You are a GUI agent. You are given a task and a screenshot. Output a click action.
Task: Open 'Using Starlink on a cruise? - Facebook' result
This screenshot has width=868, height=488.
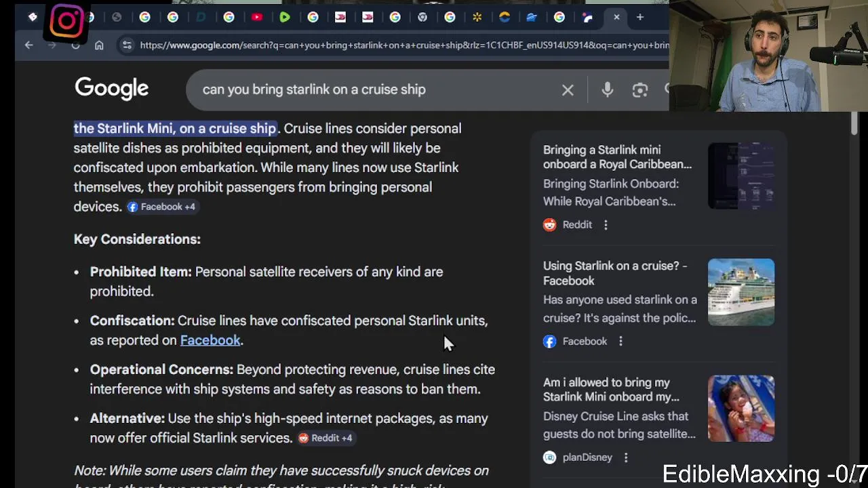click(x=615, y=273)
